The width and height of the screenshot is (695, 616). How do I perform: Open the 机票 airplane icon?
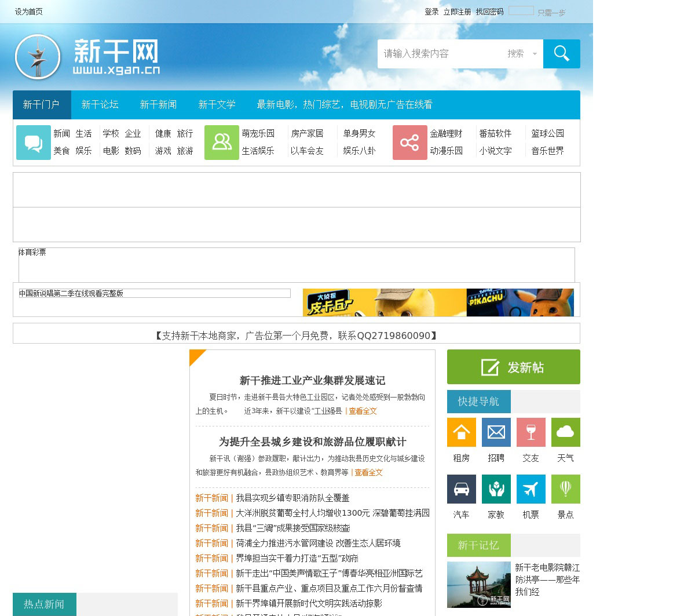[531, 489]
